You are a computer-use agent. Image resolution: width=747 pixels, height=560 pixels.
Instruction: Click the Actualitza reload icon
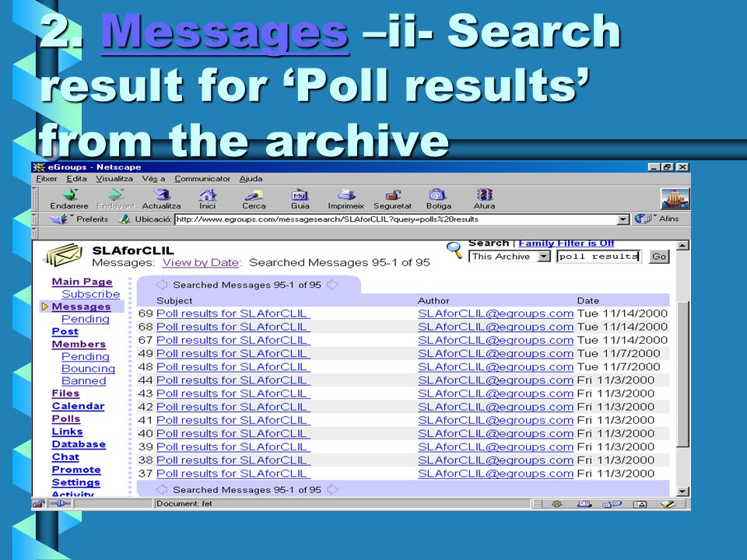tap(162, 194)
